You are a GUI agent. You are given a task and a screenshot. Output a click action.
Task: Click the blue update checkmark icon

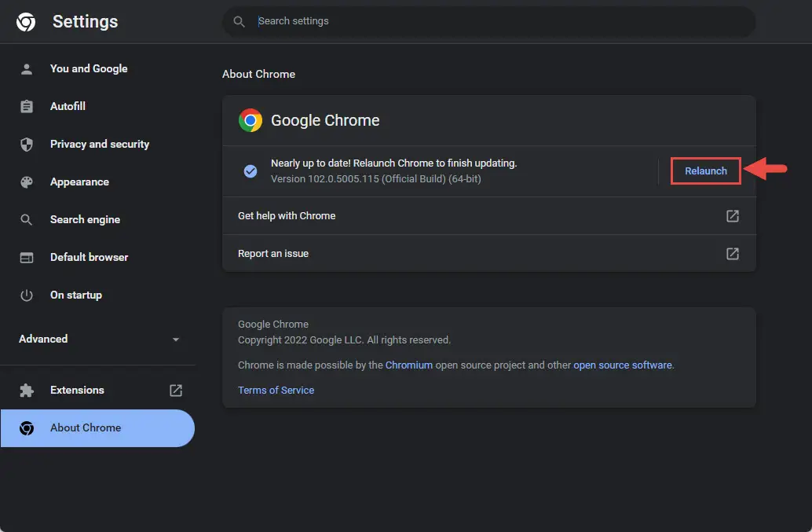pos(251,171)
